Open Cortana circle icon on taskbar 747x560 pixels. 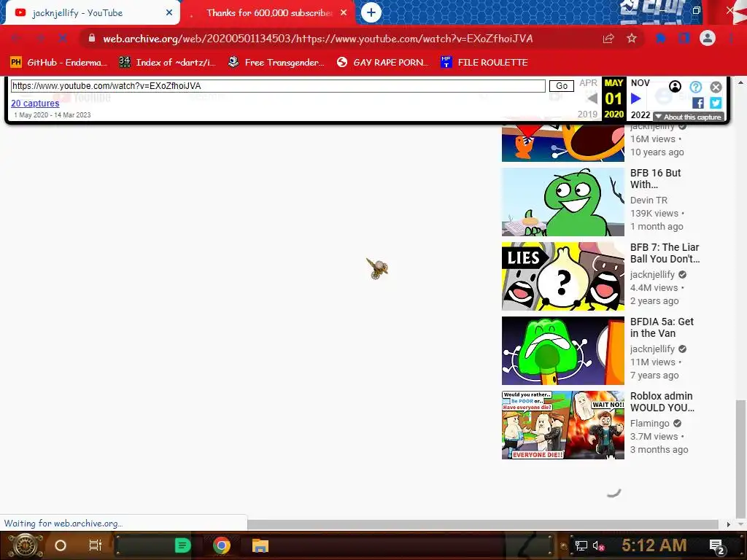tap(61, 545)
